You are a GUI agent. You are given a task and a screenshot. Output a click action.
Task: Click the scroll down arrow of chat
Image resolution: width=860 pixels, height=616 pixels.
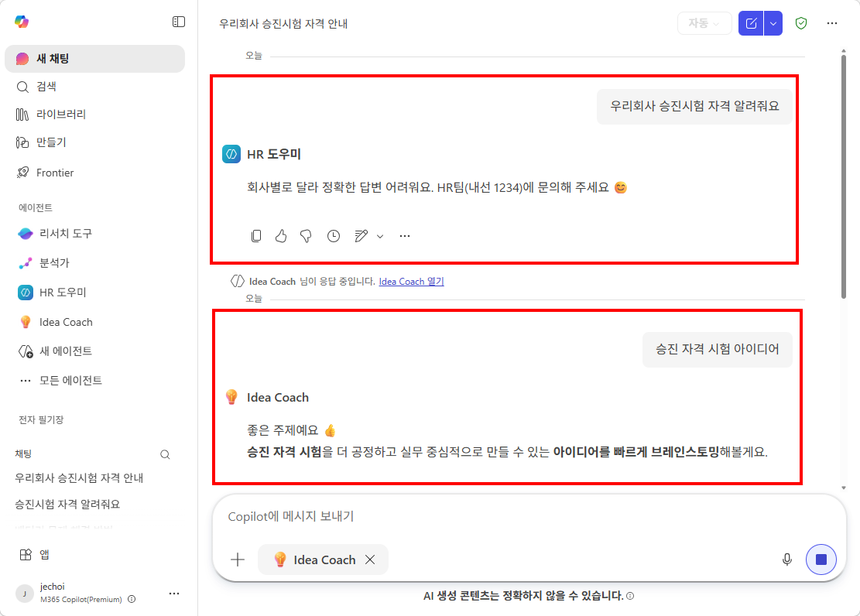click(x=844, y=488)
